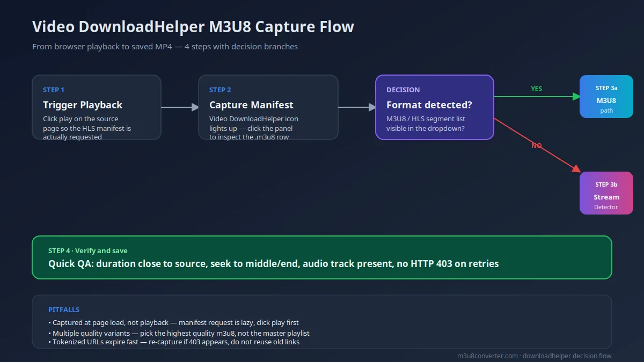This screenshot has width=644, height=362.
Task: Click the text "Video DownloadHelper icon lights up"
Action: coord(254,123)
